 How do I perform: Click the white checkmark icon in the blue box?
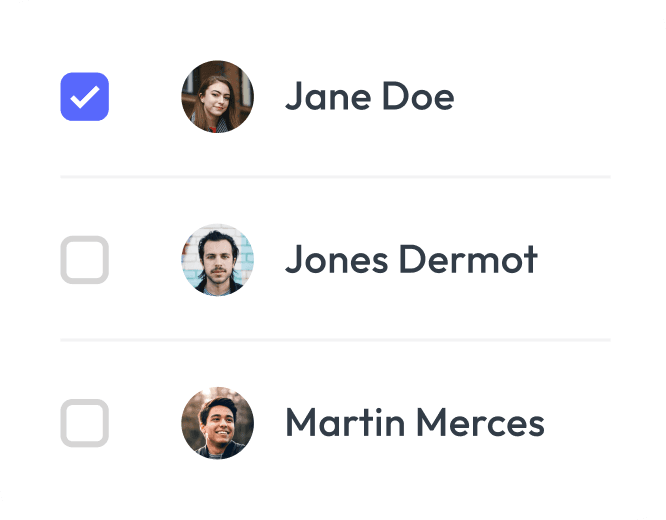[85, 97]
